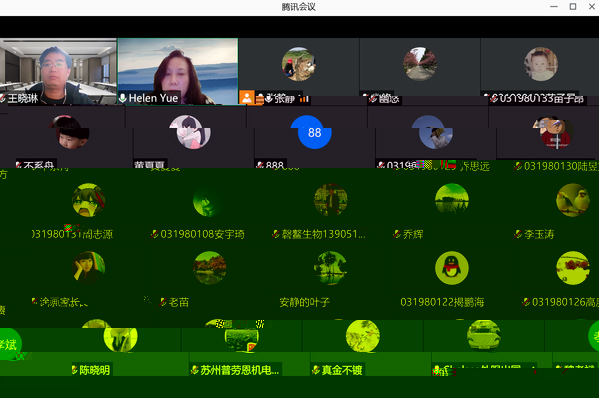Click the QQ penguin avatar of 031980122揭鹏海
599x398 pixels.
(452, 268)
